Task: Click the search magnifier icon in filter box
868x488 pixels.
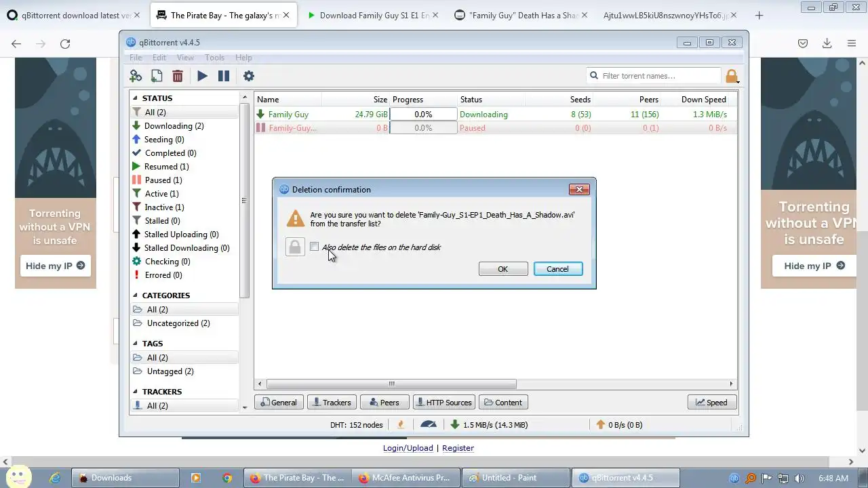Action: 594,76
